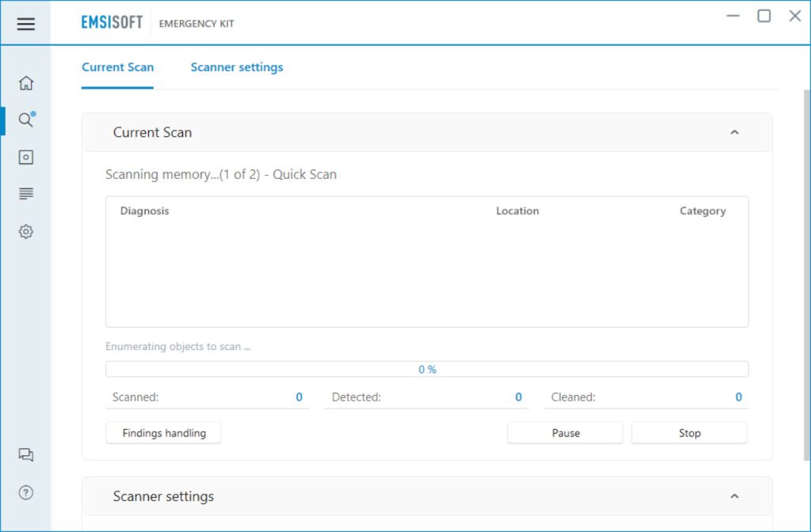Click the 0 % progress bar

(x=427, y=369)
